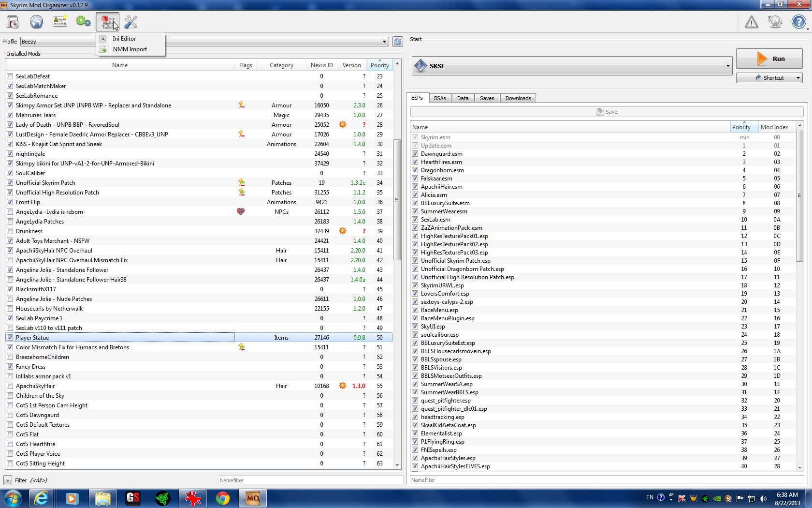
Task: Click the mod list Namefilter field
Action: 309,480
